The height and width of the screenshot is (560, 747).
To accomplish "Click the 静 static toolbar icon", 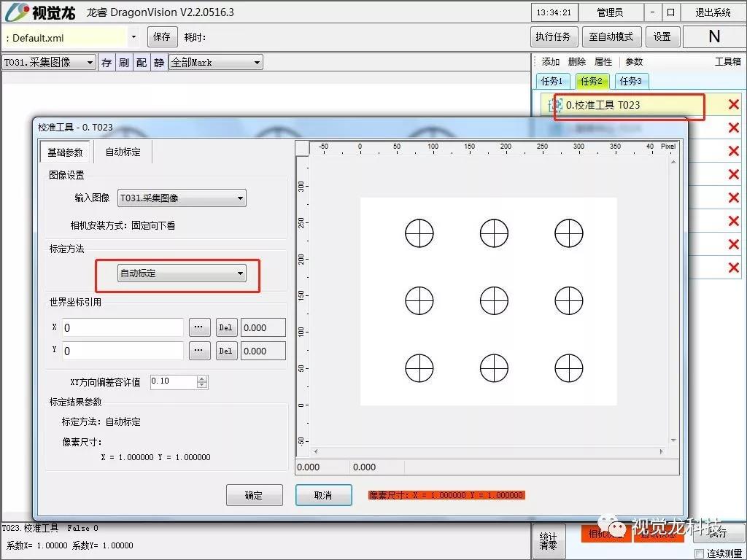I will 158,63.
